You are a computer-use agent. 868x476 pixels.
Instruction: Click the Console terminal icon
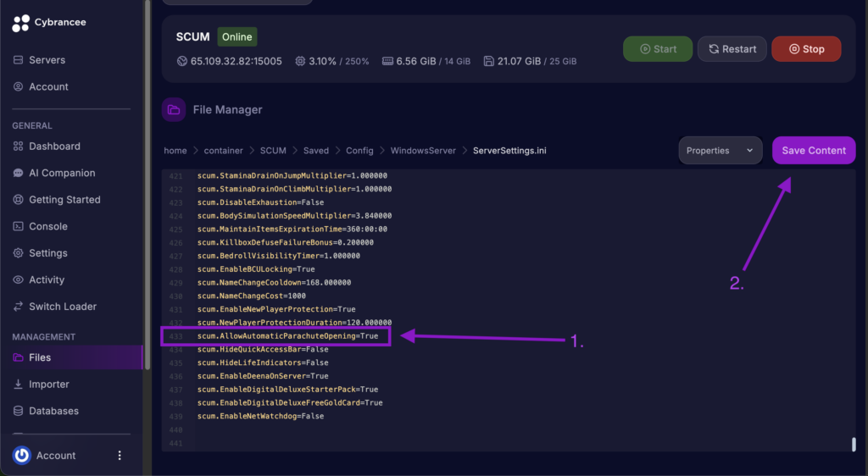[x=19, y=226]
